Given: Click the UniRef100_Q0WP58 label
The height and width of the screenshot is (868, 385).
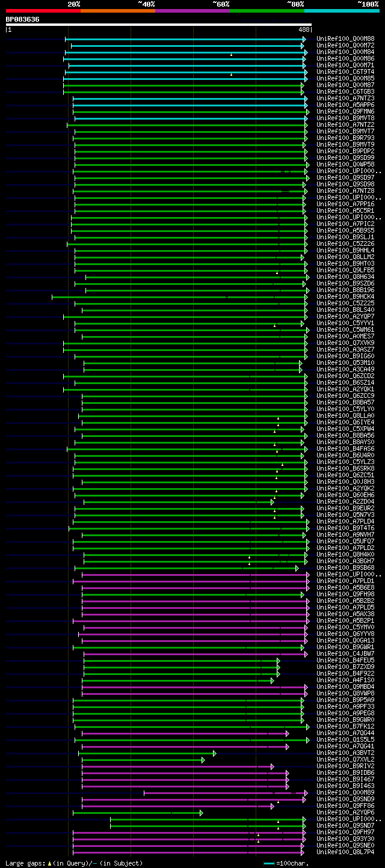Looking at the screenshot, I should click(345, 164).
